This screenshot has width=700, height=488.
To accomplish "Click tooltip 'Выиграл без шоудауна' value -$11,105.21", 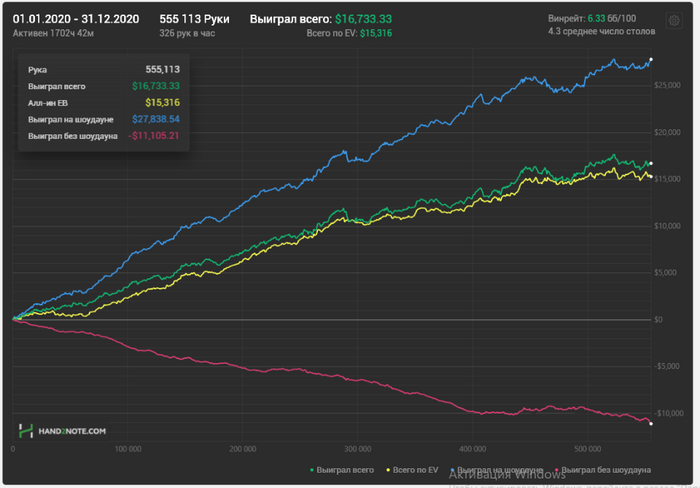I will click(x=154, y=135).
